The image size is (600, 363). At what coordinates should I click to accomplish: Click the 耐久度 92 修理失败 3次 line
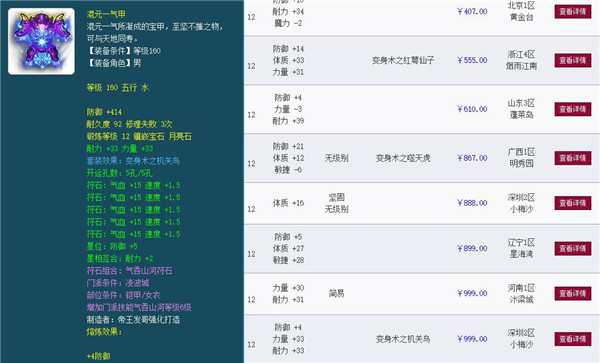coord(129,124)
